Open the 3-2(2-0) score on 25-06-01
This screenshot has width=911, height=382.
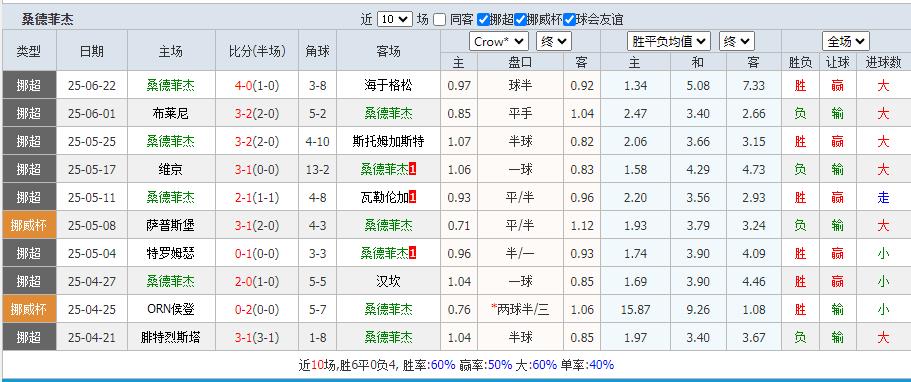click(257, 113)
